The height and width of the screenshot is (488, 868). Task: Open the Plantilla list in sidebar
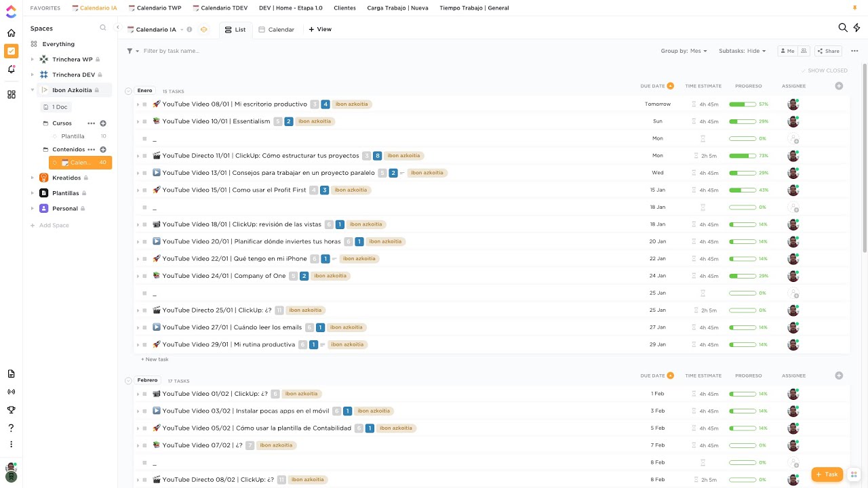73,136
